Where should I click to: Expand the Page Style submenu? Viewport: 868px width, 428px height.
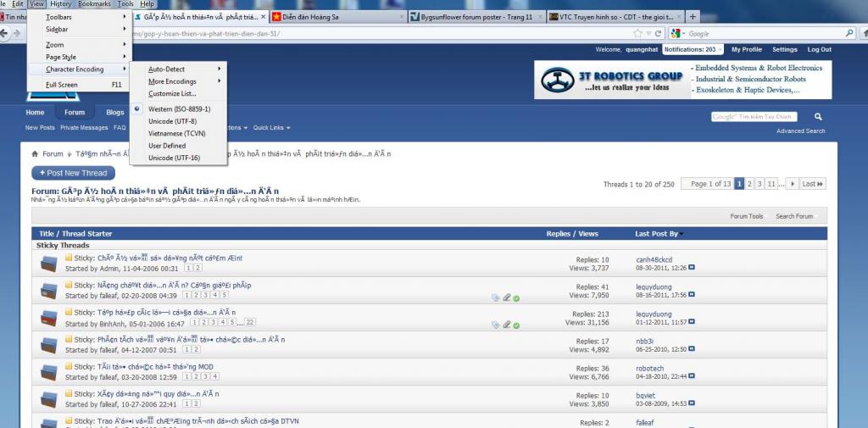coord(78,57)
